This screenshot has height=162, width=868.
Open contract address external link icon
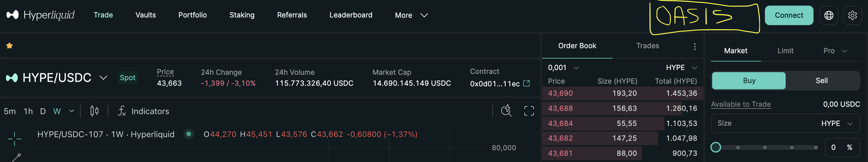(526, 83)
